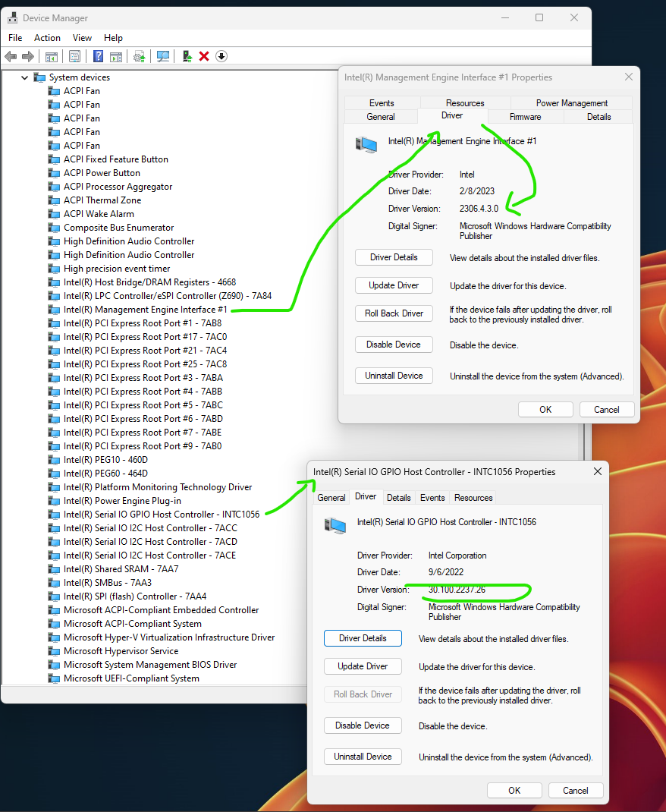
Task: Click the Show/Hide Console Tree toolbar icon
Action: click(52, 56)
